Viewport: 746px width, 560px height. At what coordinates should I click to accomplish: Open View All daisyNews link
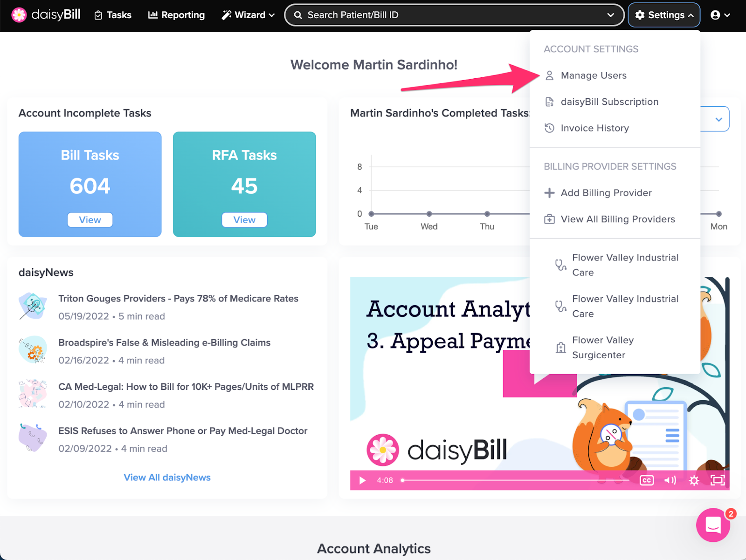click(x=167, y=477)
